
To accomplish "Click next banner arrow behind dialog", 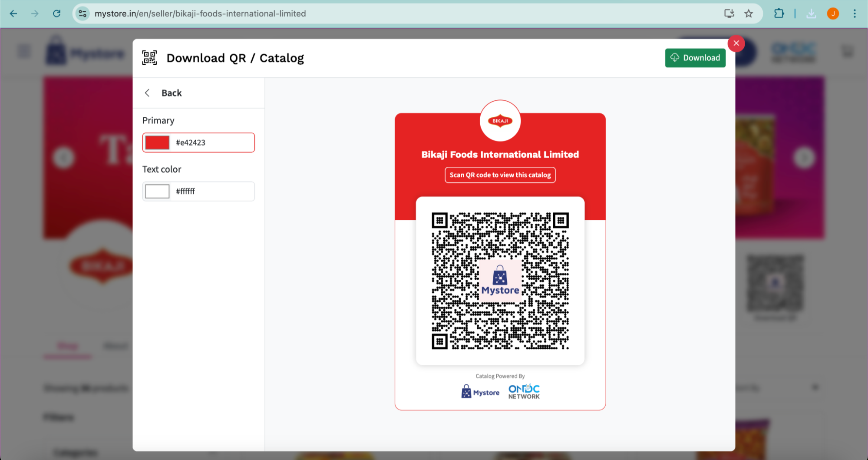I will [804, 158].
